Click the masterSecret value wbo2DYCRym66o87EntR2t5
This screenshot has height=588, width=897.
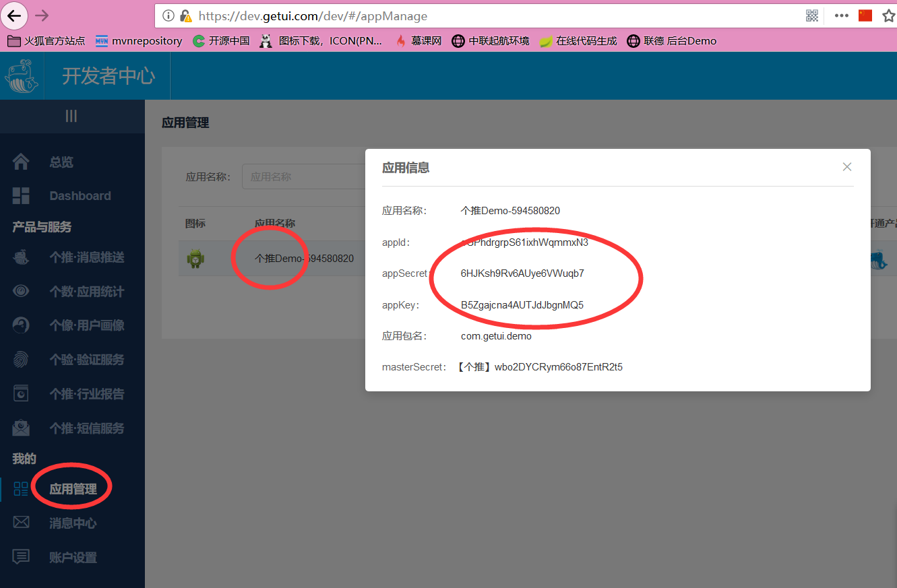coord(559,367)
